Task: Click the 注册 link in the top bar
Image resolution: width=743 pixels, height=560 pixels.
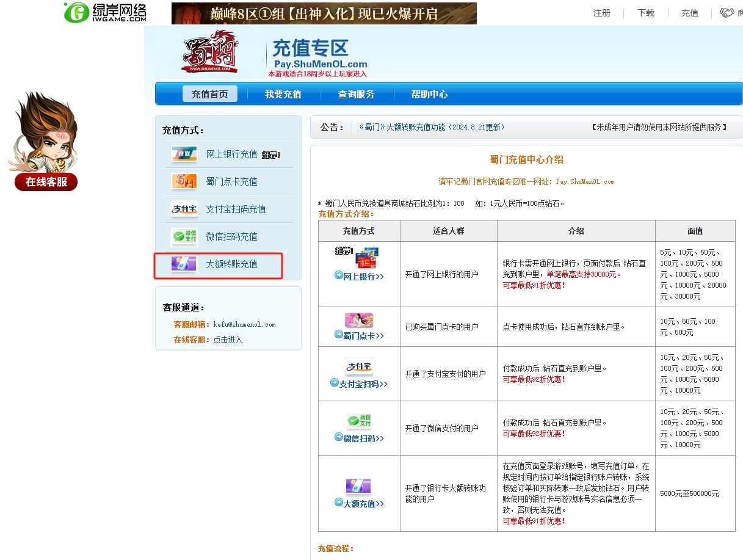Action: click(602, 13)
